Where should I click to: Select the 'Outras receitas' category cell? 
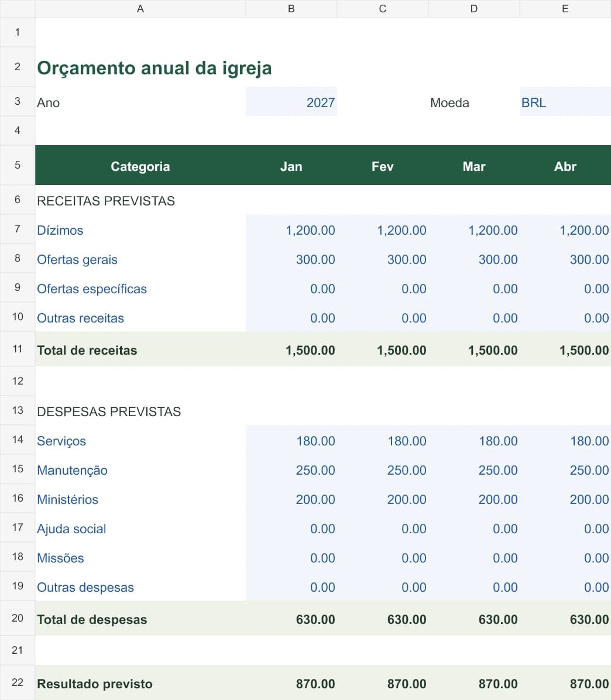140,317
